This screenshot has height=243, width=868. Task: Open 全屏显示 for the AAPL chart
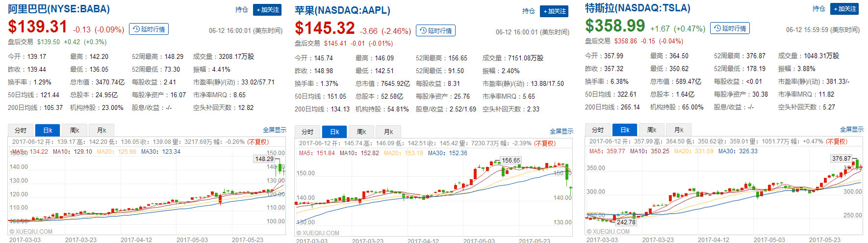pyautogui.click(x=562, y=132)
